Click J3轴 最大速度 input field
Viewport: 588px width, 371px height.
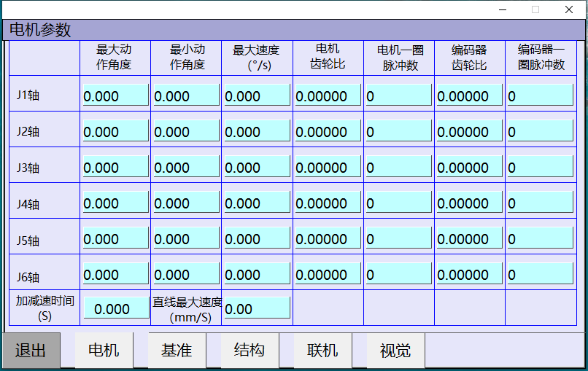tap(257, 167)
